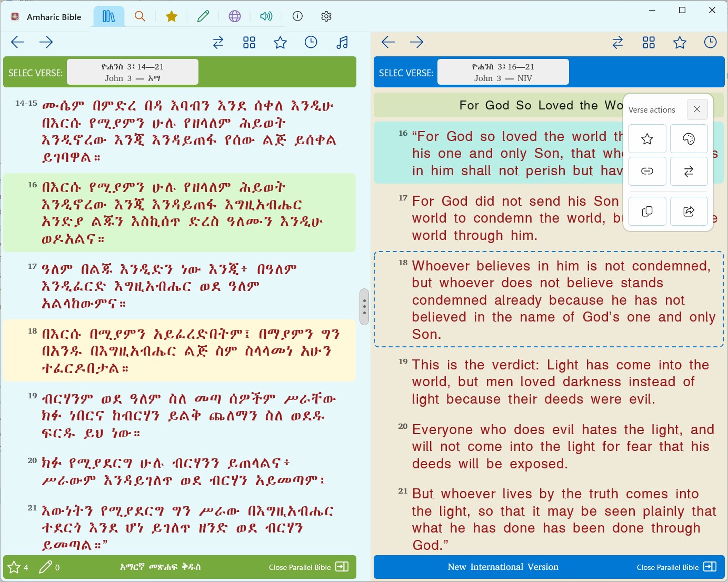Bookmark chapter with Amharic pane star
The width and height of the screenshot is (728, 582).
[280, 43]
